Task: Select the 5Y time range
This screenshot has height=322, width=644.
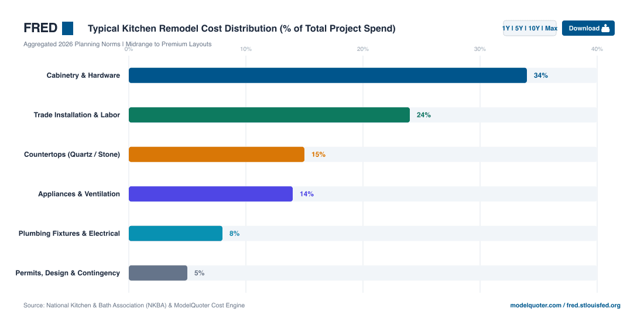Action: pyautogui.click(x=519, y=28)
